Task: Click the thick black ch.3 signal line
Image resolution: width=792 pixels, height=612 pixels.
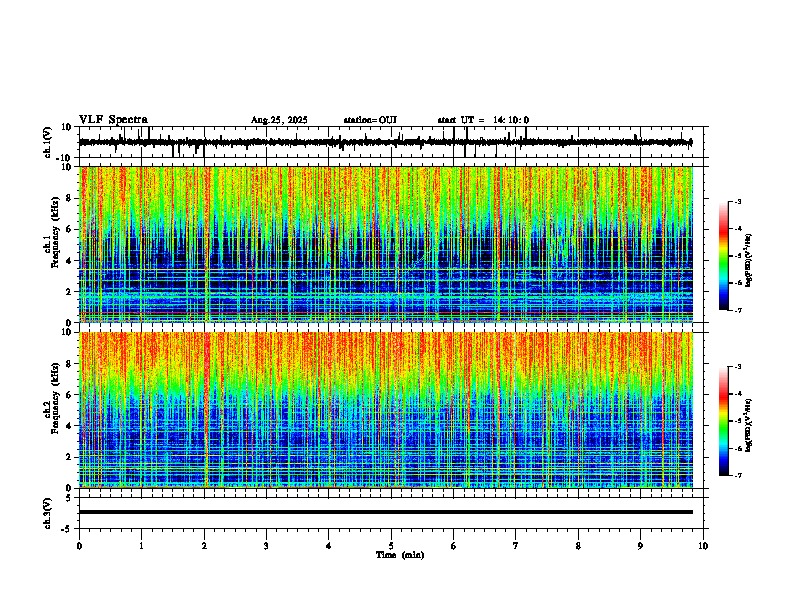Action: click(x=386, y=512)
